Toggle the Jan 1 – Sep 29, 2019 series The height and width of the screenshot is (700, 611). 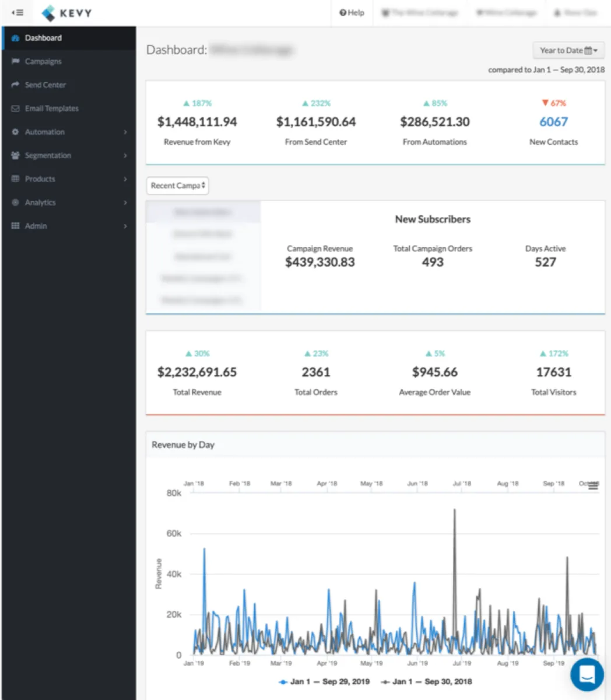click(325, 681)
